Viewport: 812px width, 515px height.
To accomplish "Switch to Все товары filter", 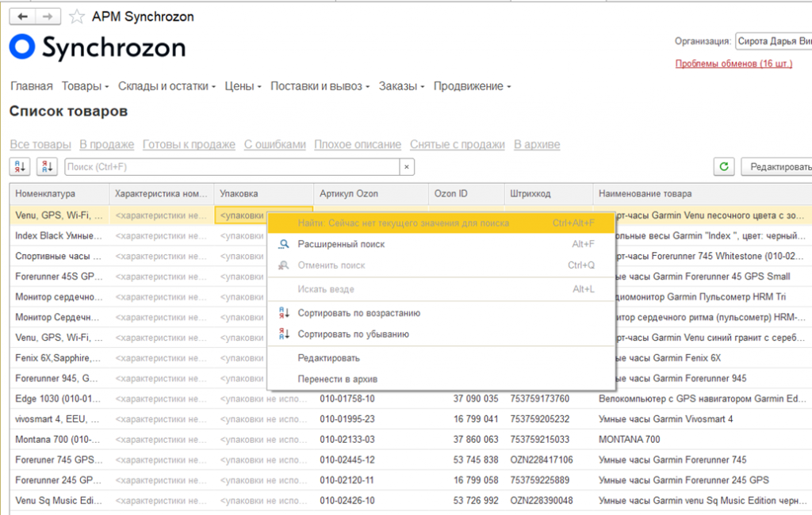I will (40, 144).
